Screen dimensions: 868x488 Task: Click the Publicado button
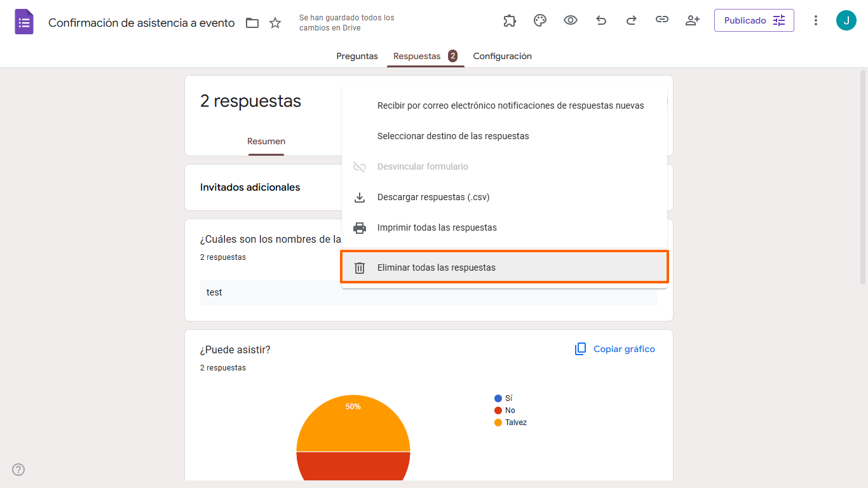754,20
